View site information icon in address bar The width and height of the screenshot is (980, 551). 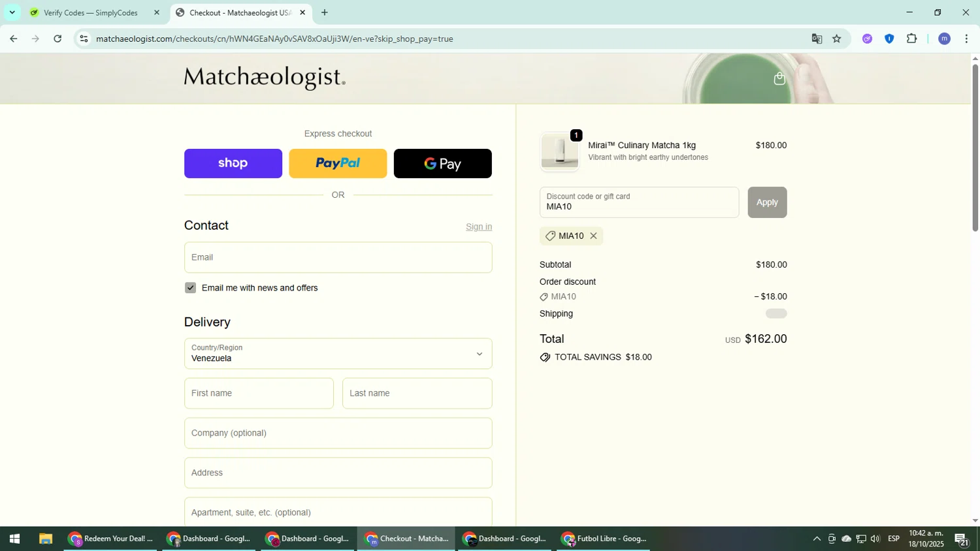83,39
